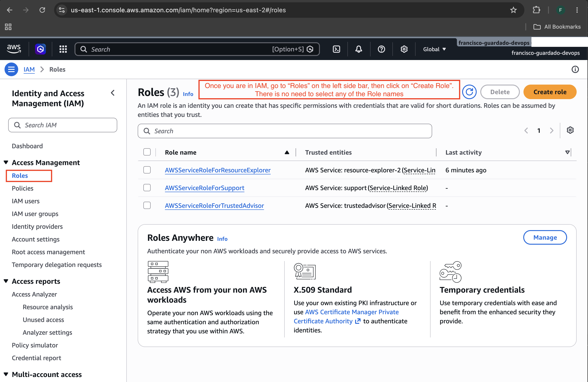Screen dimensions: 588x382
Task: Open Analyzer settings
Action: (47, 332)
